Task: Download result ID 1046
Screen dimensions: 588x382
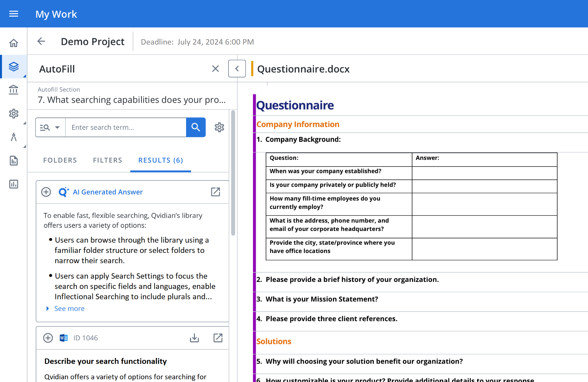Action: [x=194, y=338]
